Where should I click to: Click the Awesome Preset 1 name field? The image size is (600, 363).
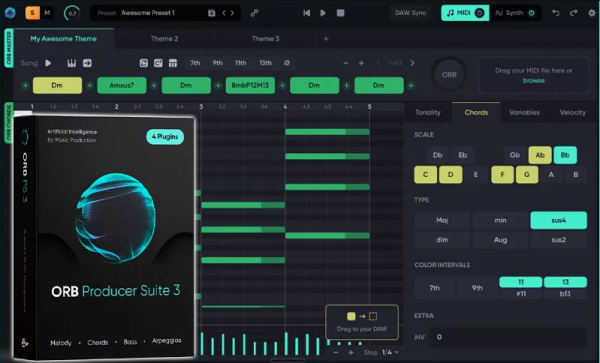pos(148,13)
